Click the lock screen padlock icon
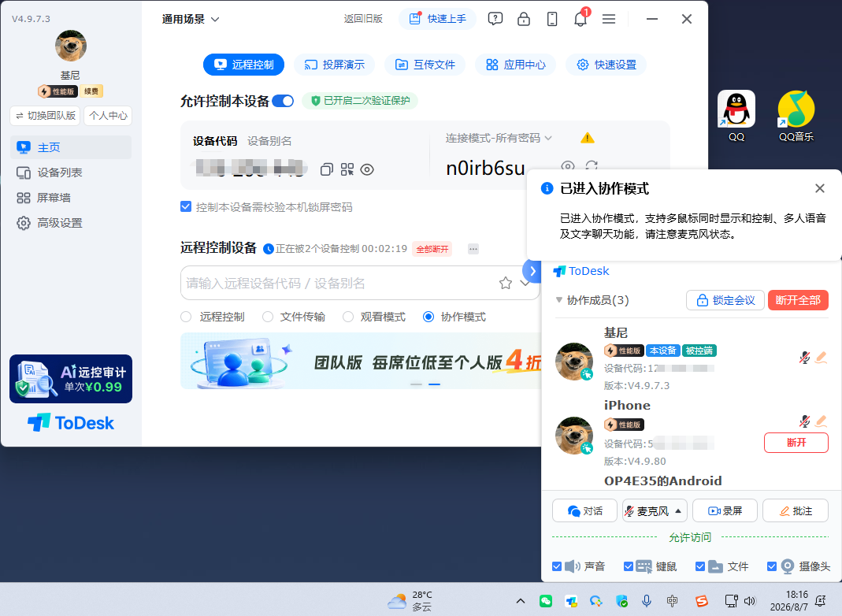The height and width of the screenshot is (616, 842). (524, 20)
